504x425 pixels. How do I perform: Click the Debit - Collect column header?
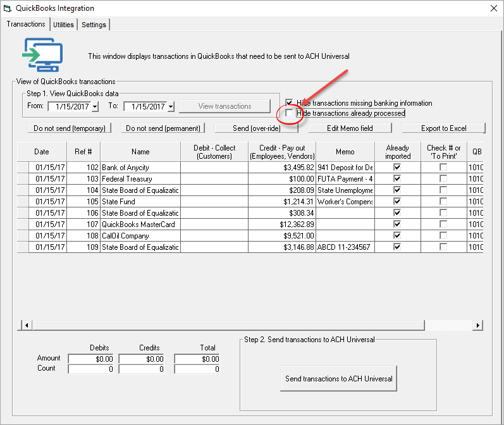click(214, 152)
